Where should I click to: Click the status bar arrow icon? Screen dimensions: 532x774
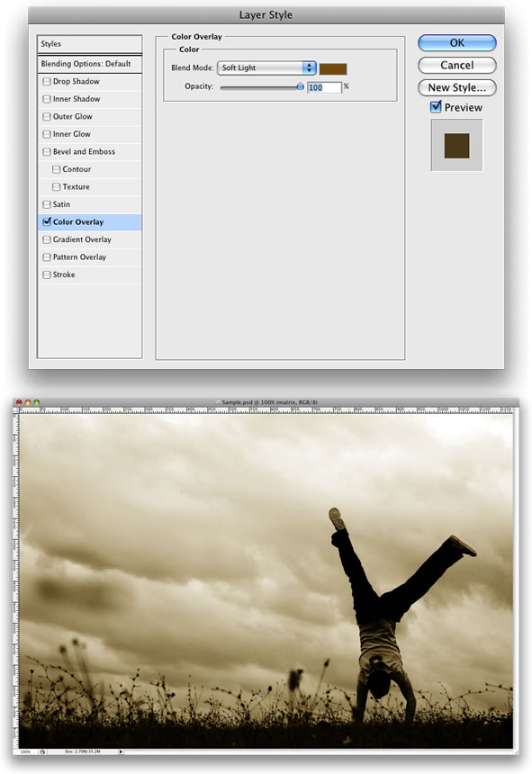tap(121, 751)
